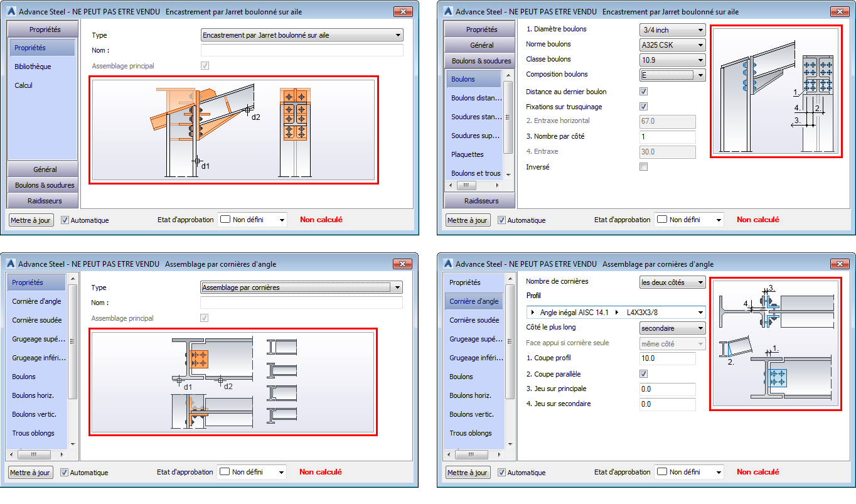Open the Côté le plus long dropdown
856x504 pixels.
(672, 328)
